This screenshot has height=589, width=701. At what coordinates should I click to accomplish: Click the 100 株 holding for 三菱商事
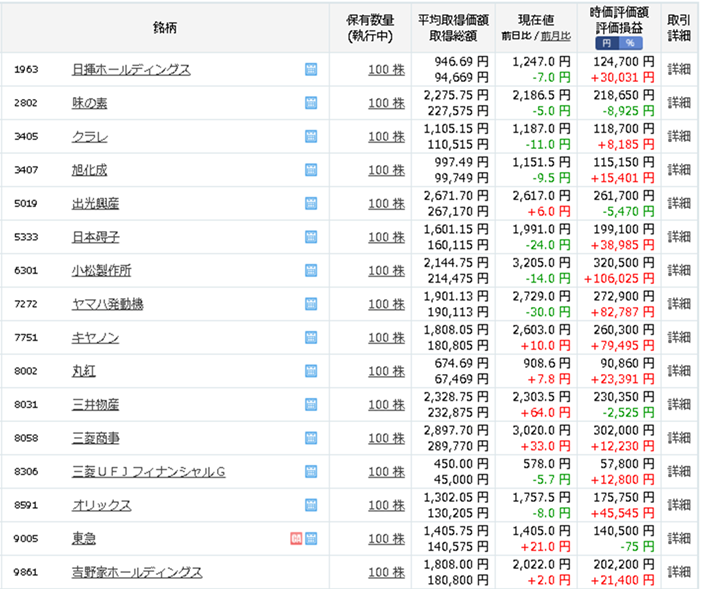click(387, 439)
